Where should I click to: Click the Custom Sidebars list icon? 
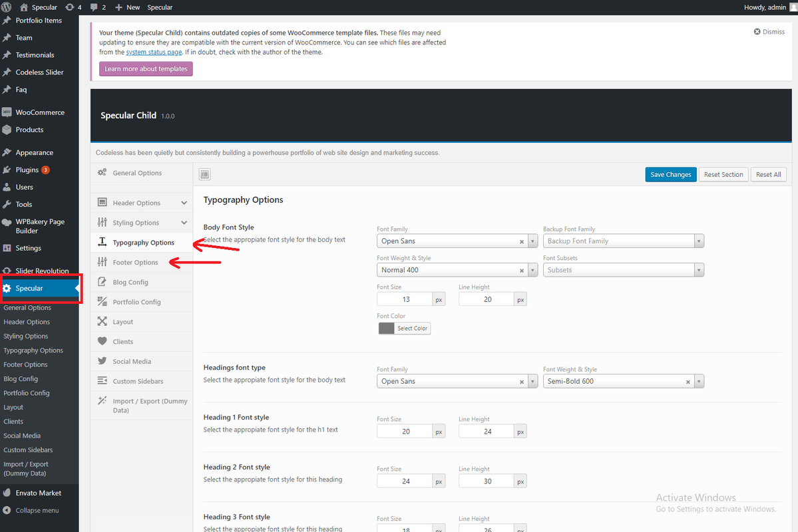(x=102, y=381)
